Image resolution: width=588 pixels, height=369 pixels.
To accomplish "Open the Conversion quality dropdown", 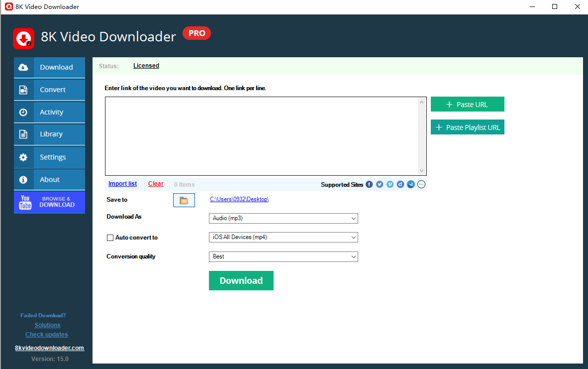I will pyautogui.click(x=283, y=257).
